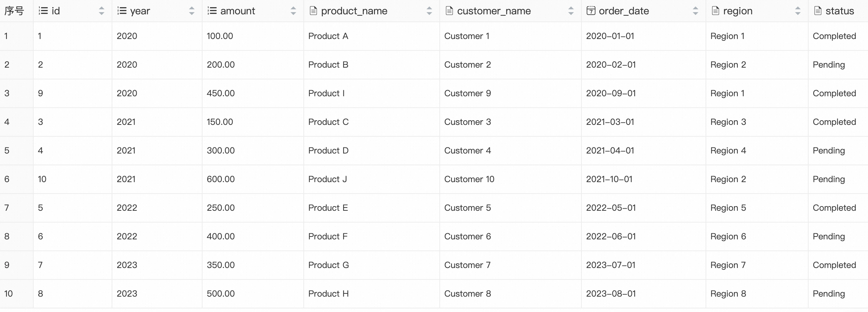This screenshot has height=312, width=868.
Task: Select the 450.00 amount cell
Action: (x=221, y=93)
